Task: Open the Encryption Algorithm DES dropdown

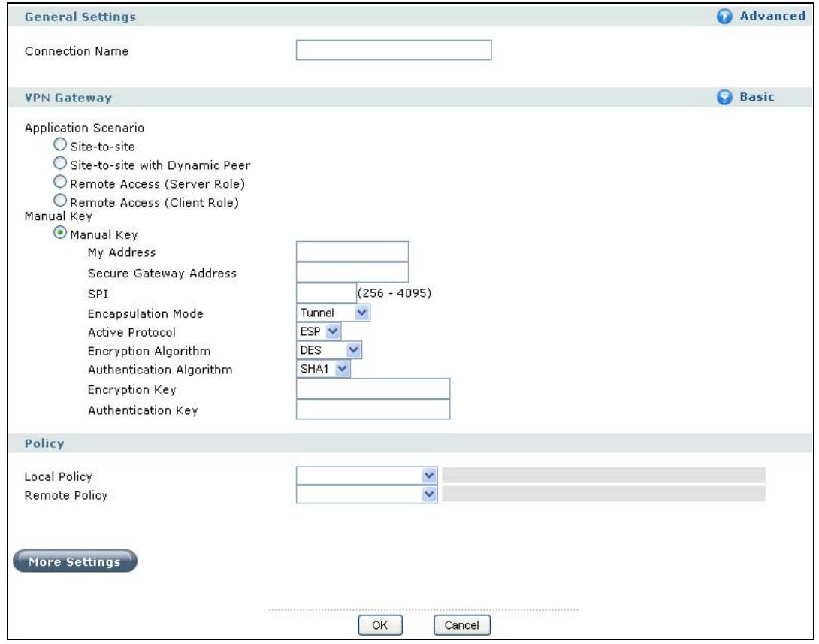Action: tap(328, 350)
